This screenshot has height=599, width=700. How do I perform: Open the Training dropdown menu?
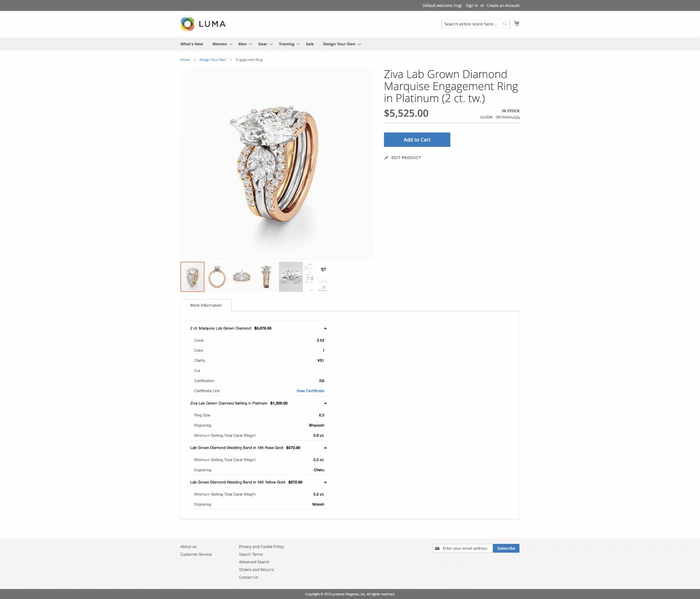[287, 43]
